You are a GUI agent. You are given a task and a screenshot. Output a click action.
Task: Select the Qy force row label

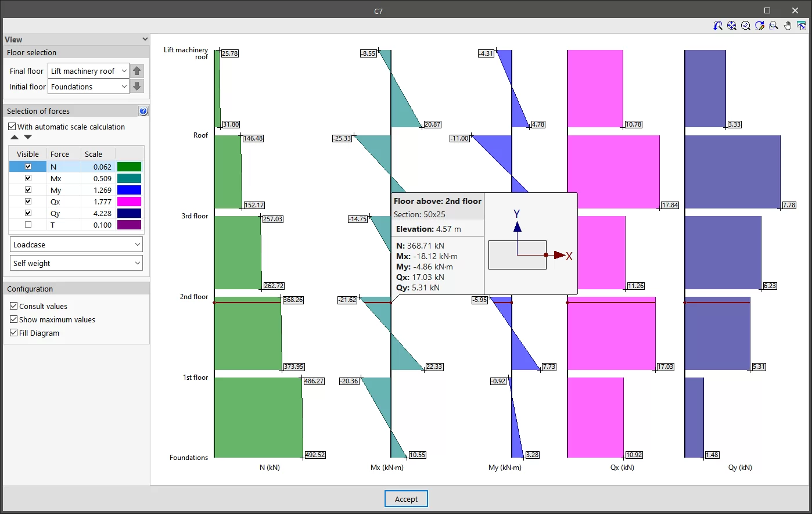point(55,213)
